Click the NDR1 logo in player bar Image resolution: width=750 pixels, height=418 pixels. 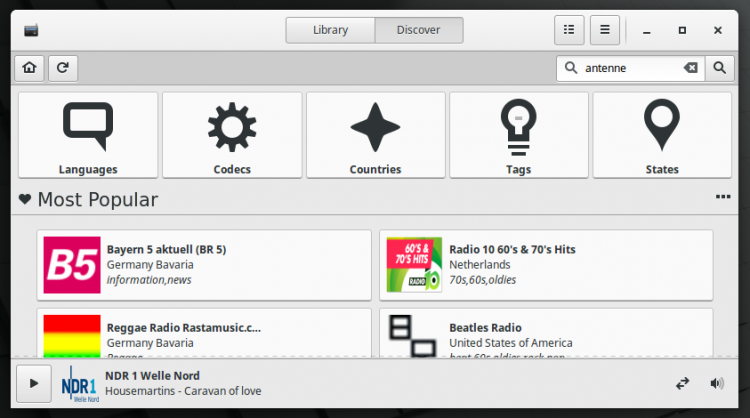pos(79,384)
